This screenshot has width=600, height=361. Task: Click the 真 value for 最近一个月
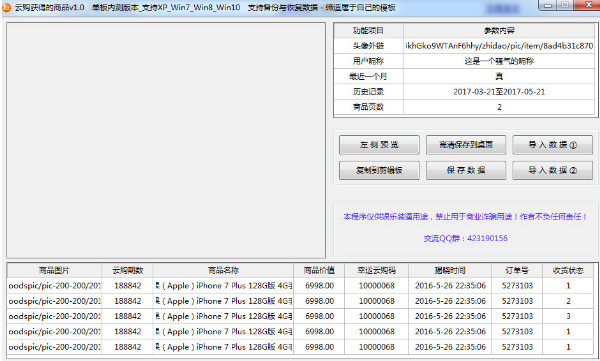(499, 77)
